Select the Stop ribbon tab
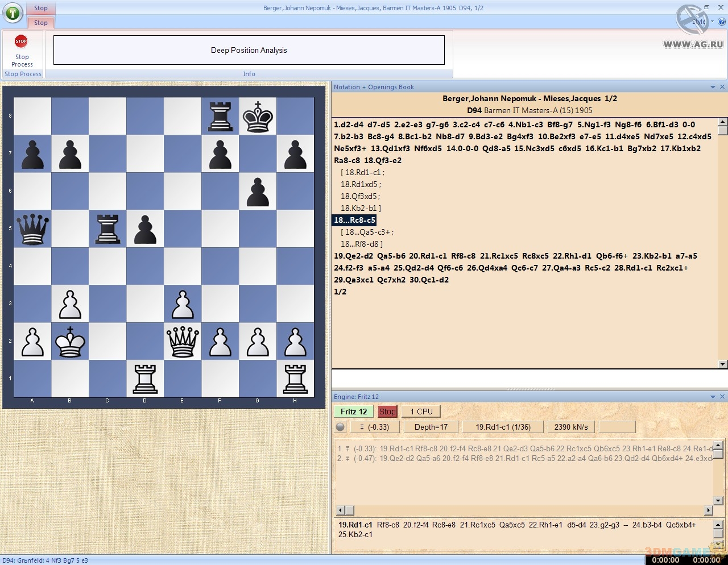 coord(41,23)
